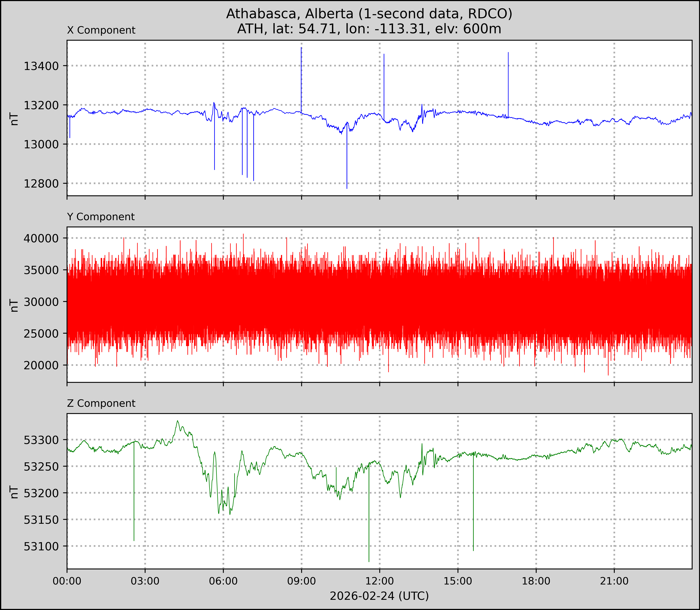This screenshot has width=700, height=610.
Task: Click the 06:00 time axis label
Action: tap(223, 581)
